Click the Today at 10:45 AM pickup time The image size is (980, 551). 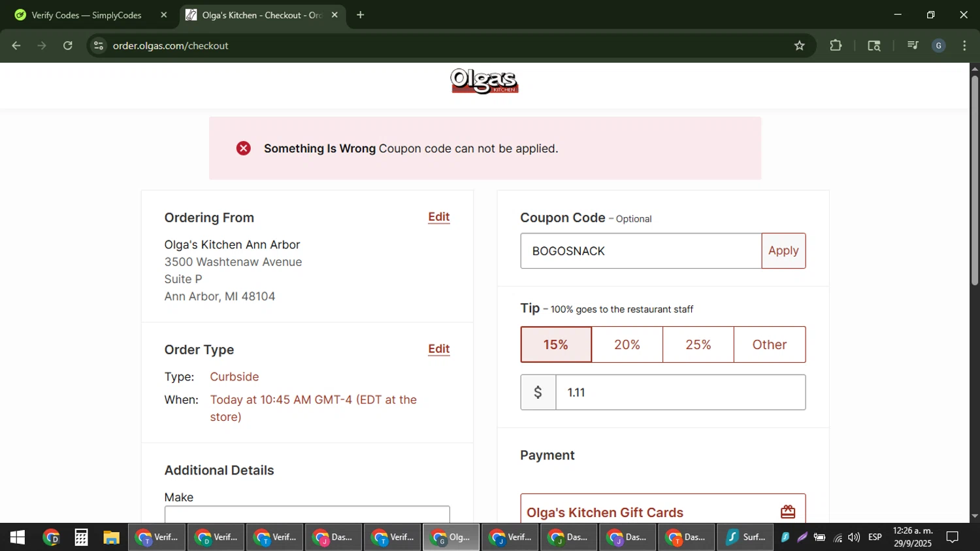[314, 408]
